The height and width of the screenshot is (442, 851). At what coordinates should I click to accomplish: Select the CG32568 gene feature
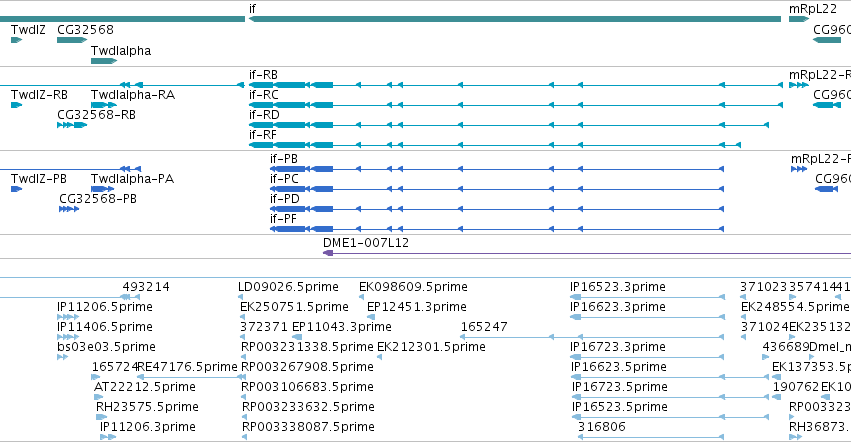point(72,40)
